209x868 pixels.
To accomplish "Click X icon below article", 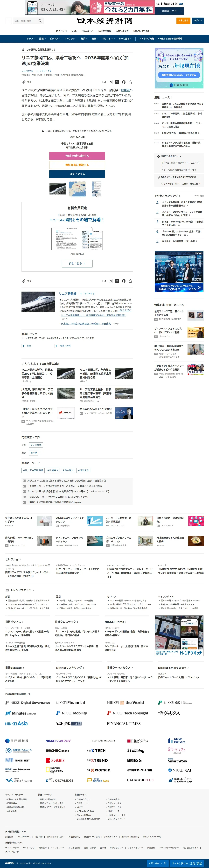I will coord(117,281).
